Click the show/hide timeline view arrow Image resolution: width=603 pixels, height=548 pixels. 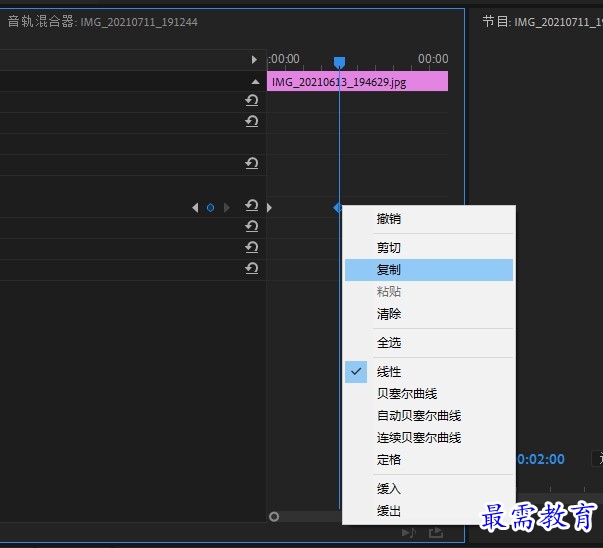point(254,60)
